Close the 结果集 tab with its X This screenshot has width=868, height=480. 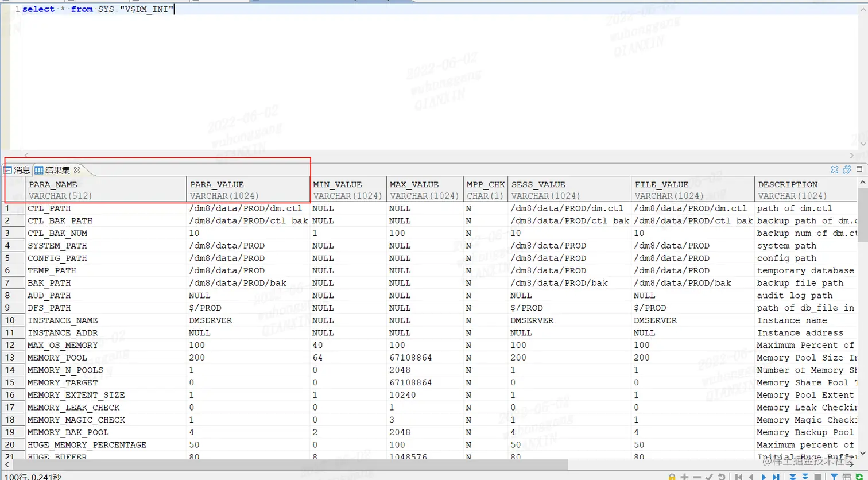77,170
